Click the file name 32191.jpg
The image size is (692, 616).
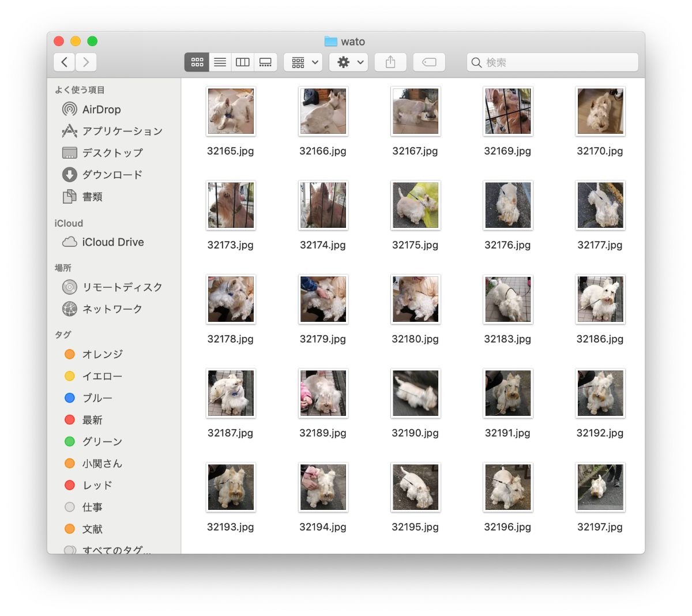pyautogui.click(x=507, y=433)
